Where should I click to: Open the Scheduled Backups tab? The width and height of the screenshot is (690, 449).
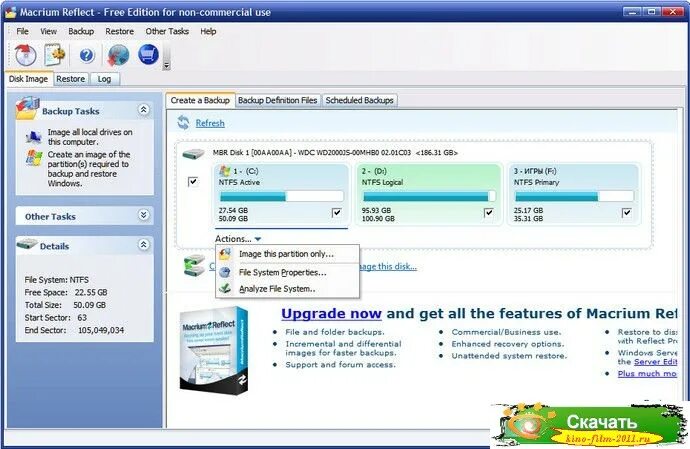[x=360, y=100]
